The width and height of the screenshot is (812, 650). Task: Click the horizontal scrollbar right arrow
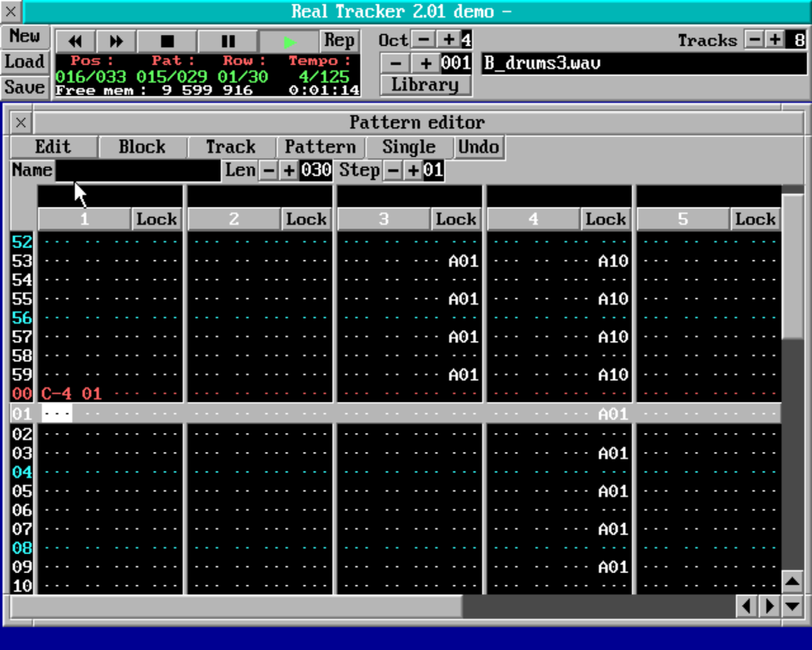coord(769,606)
